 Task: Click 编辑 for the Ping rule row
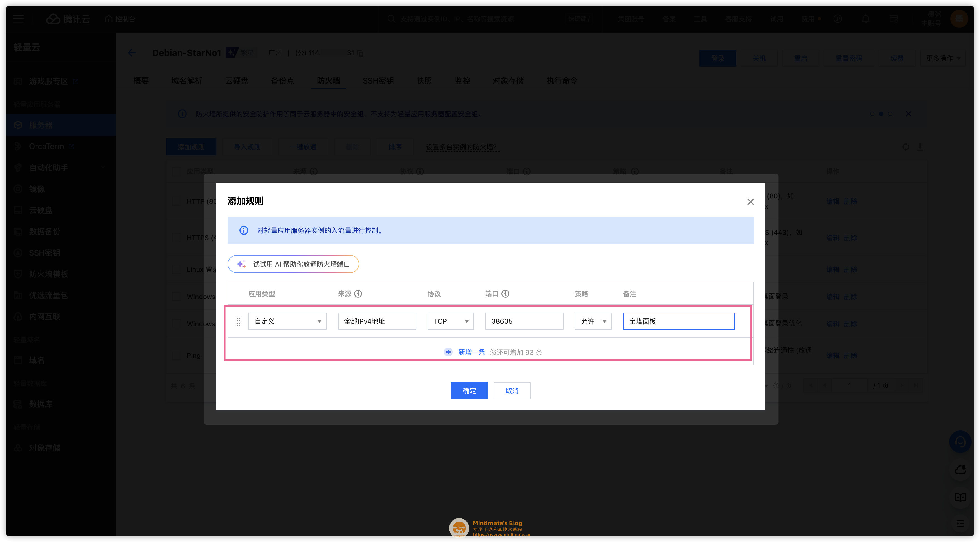click(x=832, y=355)
